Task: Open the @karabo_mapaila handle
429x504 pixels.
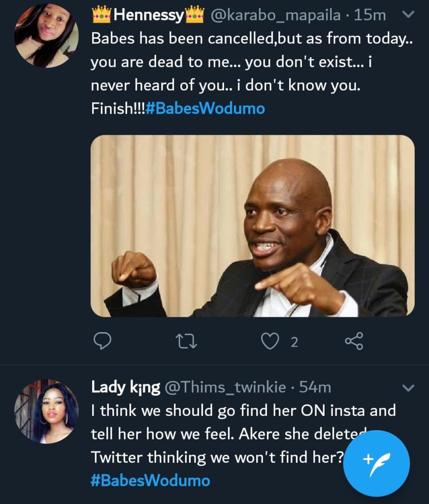Action: pyautogui.click(x=276, y=16)
